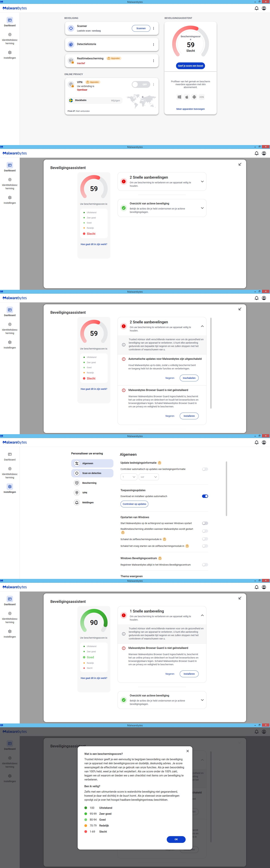Expand the collapsed 2 Snelle aanbevelingen section
The height and width of the screenshot is (868, 270).
(x=202, y=181)
